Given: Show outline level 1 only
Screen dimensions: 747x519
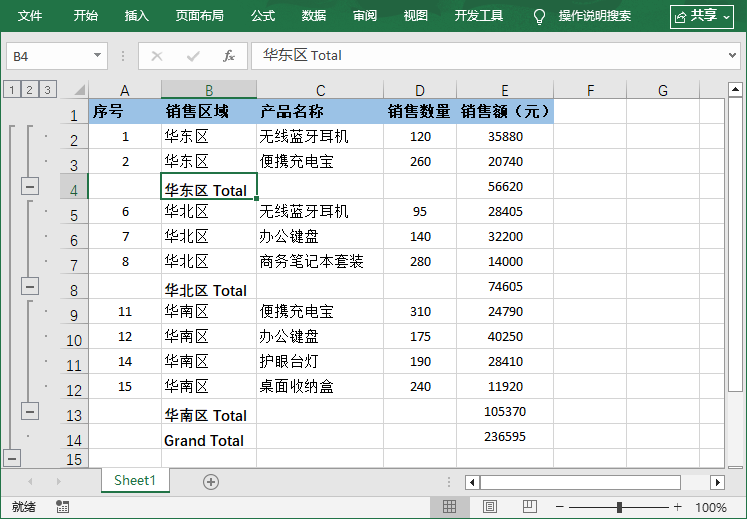Looking at the screenshot, I should [12, 89].
